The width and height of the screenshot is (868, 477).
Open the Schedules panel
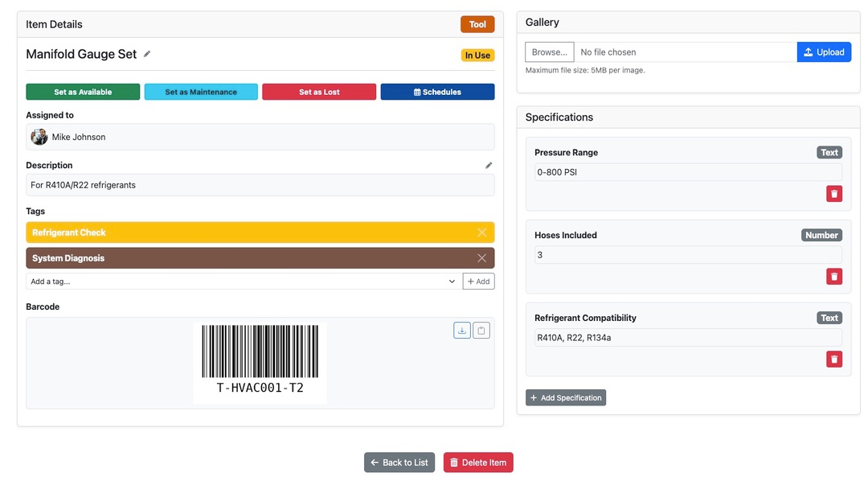(x=437, y=91)
